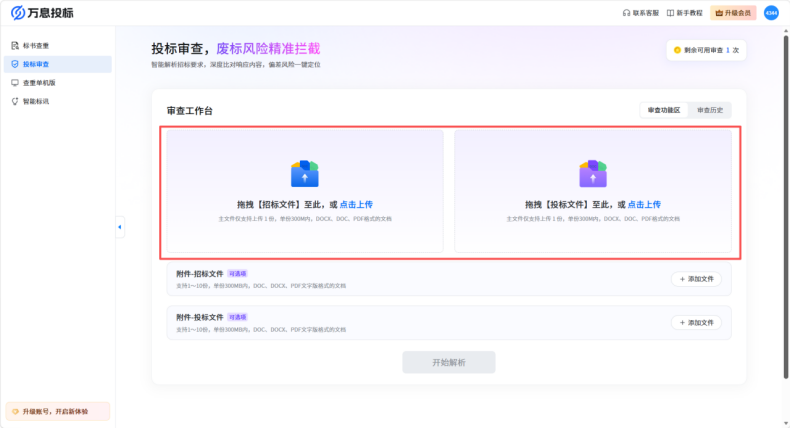Image resolution: width=791 pixels, height=429 pixels.
Task: Click the 标书查重 document icon
Action: [15, 45]
